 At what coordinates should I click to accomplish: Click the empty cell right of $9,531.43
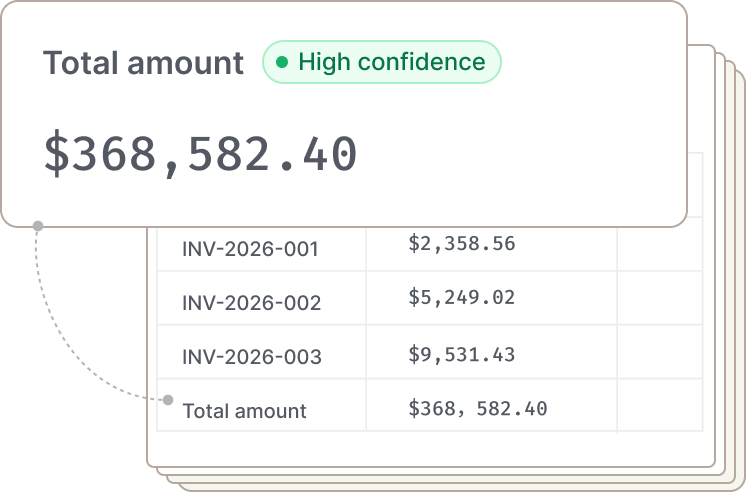660,352
